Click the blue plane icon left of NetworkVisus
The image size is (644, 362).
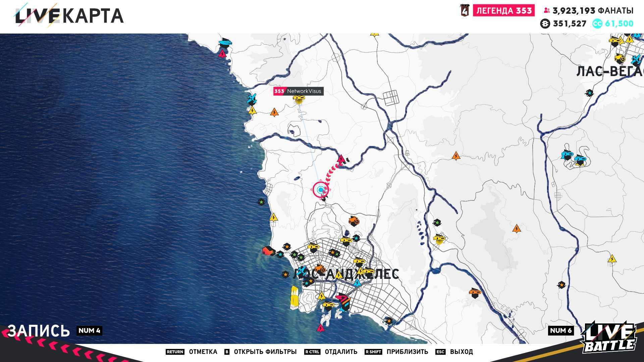pyautogui.click(x=252, y=99)
